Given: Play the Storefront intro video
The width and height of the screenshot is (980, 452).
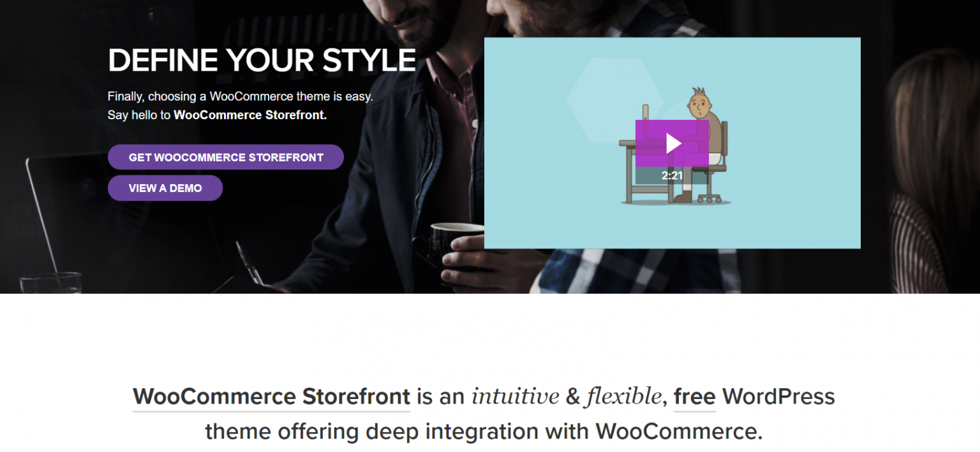Looking at the screenshot, I should 672,143.
